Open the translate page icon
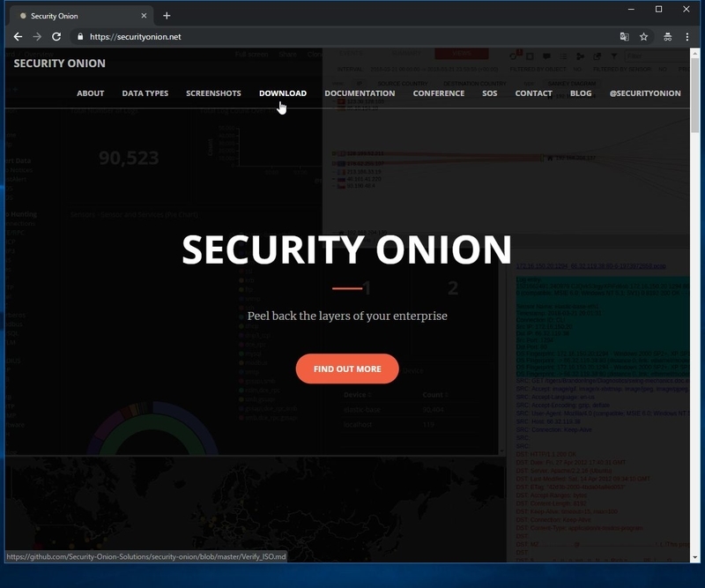The image size is (705, 588). [625, 37]
